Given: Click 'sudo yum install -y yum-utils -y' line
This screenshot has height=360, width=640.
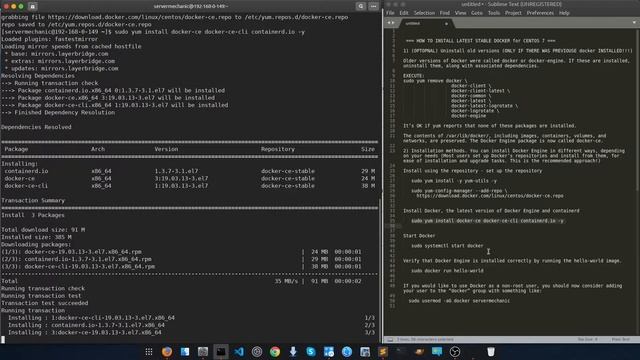Looking at the screenshot, I should click(454, 181).
